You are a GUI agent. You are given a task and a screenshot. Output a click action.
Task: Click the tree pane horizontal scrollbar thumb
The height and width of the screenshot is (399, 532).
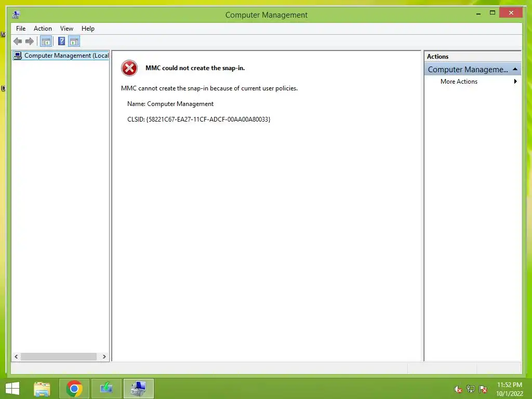[x=58, y=356]
